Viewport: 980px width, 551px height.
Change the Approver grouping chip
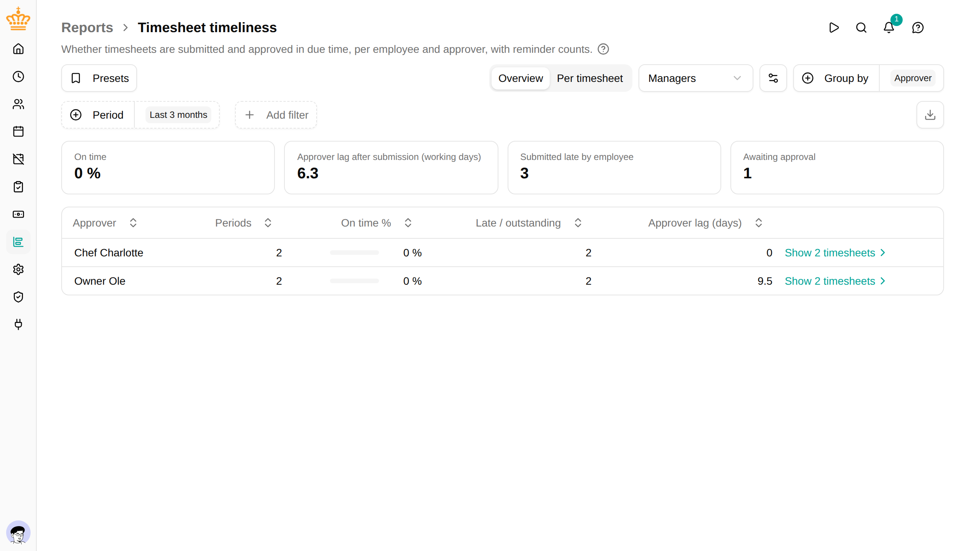pos(913,78)
